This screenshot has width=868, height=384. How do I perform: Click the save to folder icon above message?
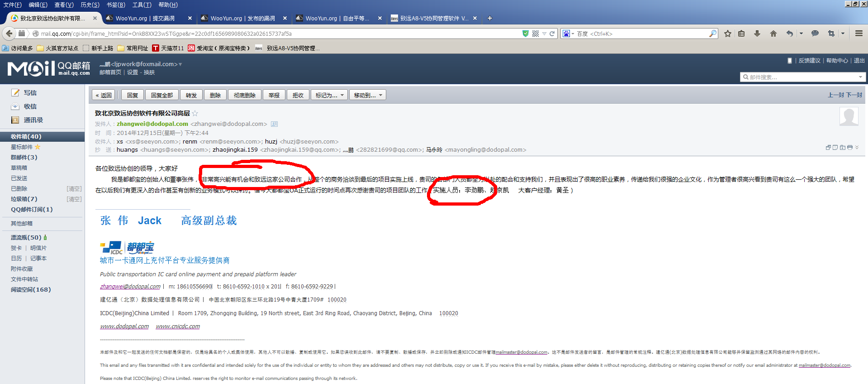[842, 148]
